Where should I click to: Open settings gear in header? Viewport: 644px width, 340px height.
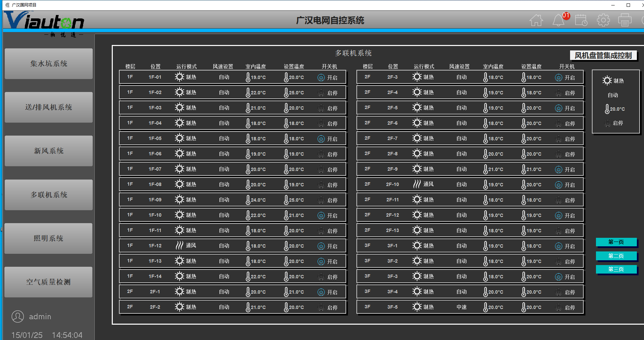click(x=603, y=20)
